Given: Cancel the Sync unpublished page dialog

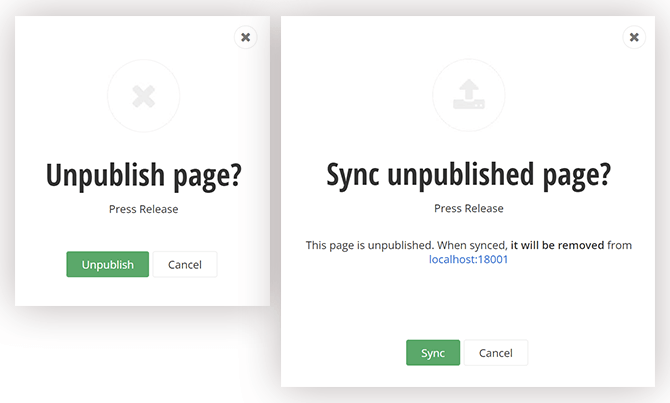Looking at the screenshot, I should pyautogui.click(x=496, y=353).
